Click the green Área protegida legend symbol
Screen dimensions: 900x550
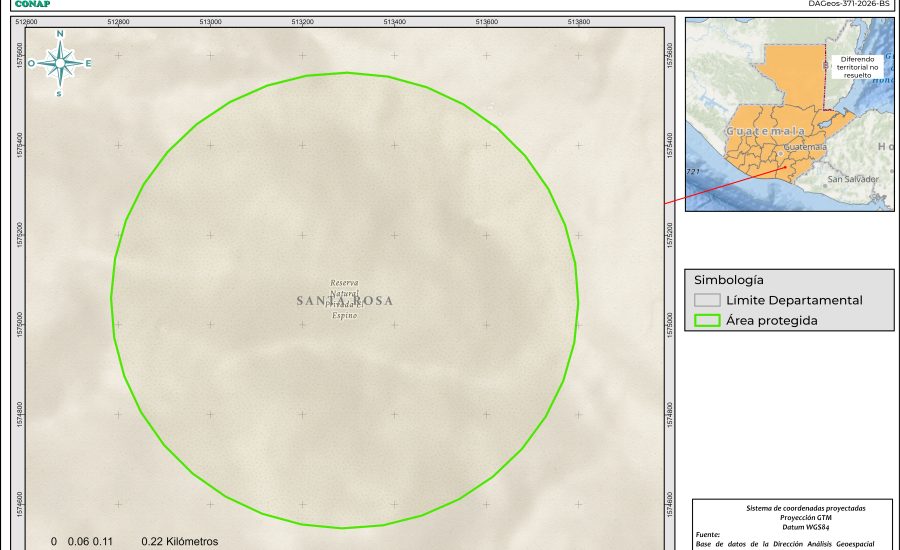pyautogui.click(x=707, y=320)
